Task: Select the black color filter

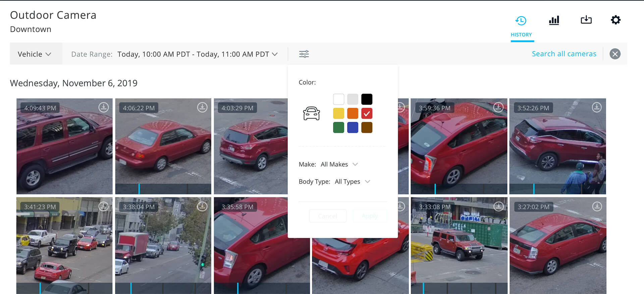Action: point(367,99)
